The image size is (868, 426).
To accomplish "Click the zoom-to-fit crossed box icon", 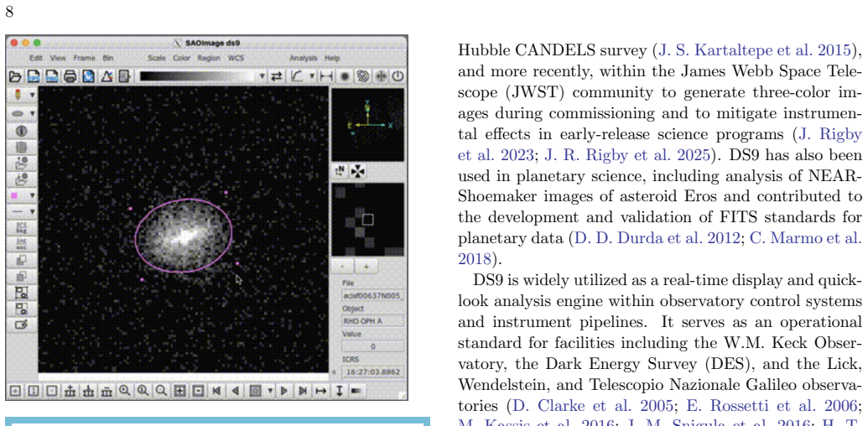I will pos(179,391).
